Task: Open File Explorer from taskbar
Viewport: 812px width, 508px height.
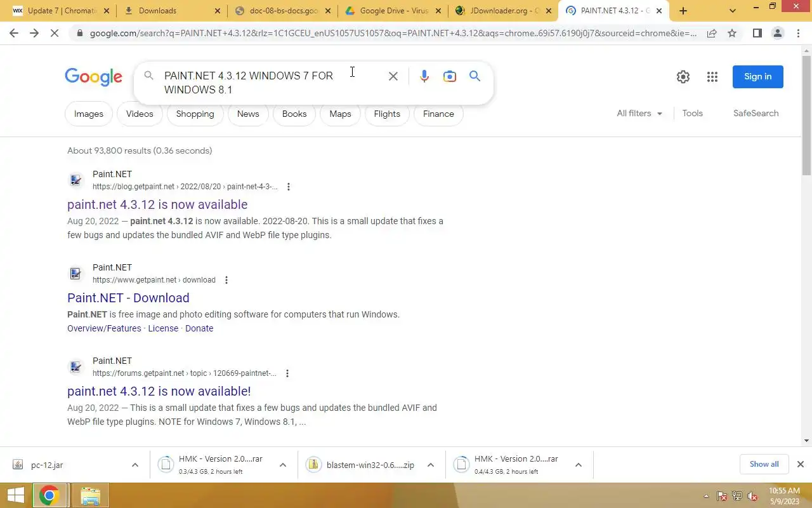Action: pyautogui.click(x=90, y=495)
